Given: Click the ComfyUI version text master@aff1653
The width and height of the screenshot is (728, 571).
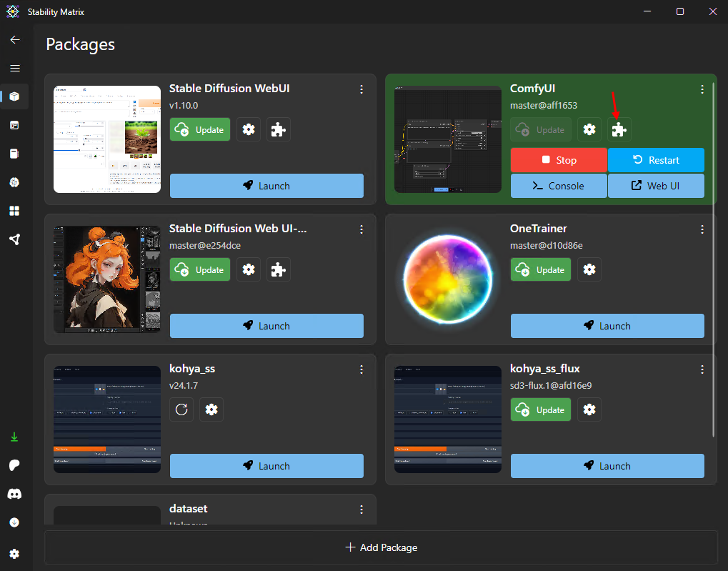Looking at the screenshot, I should [543, 106].
